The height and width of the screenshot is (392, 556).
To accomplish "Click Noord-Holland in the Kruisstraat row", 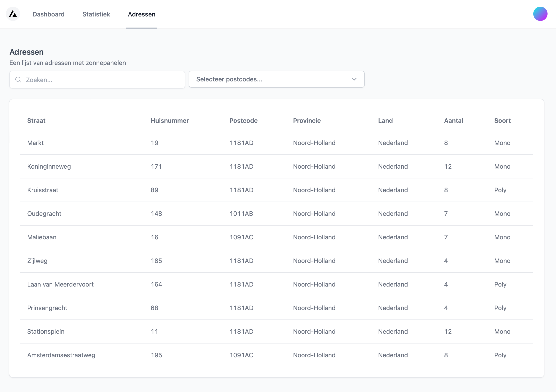I will point(314,190).
